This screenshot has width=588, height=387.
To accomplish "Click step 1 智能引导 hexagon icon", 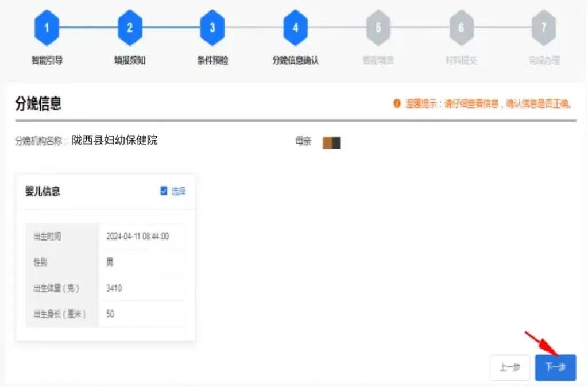I will coord(47,26).
